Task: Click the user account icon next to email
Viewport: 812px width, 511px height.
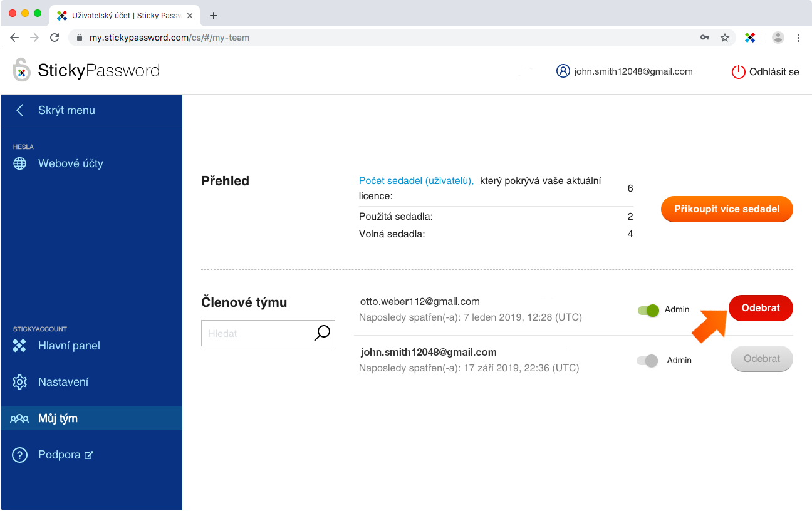Action: coord(563,71)
